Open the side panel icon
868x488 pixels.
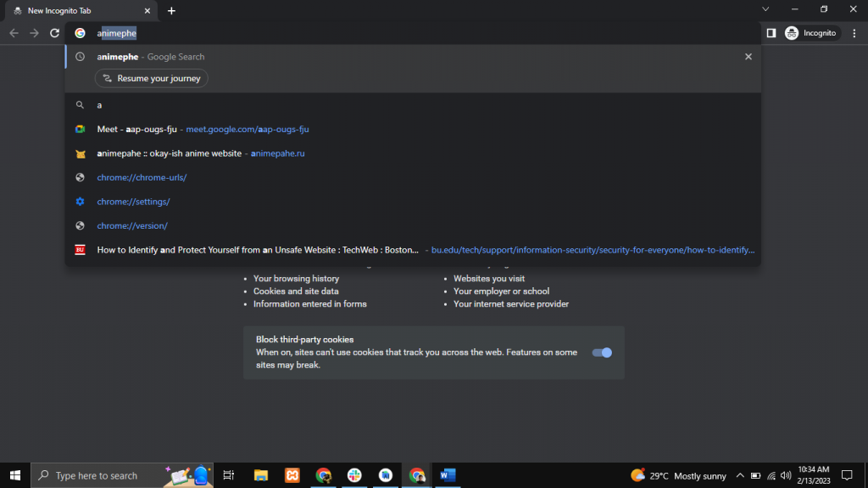[771, 33]
